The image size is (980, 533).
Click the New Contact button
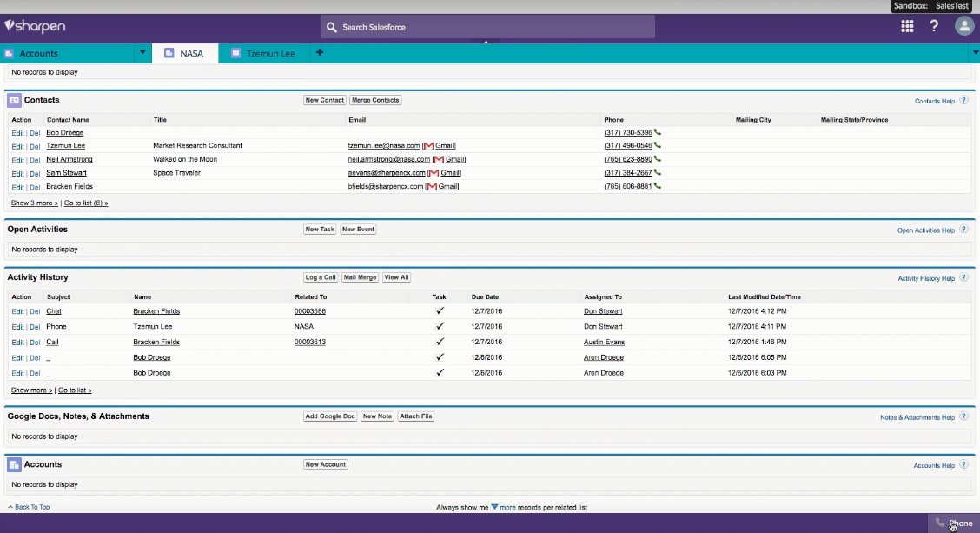[x=324, y=100]
